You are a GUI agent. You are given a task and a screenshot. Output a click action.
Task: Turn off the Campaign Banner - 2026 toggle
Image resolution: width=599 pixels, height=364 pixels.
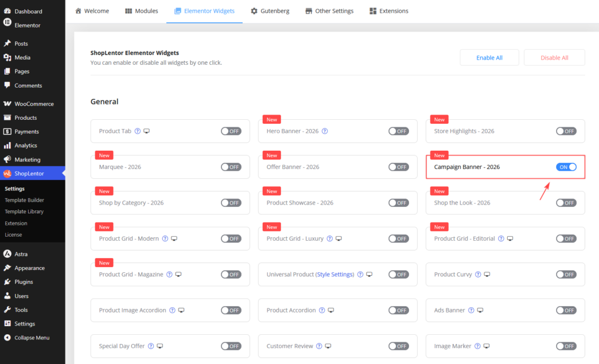click(x=566, y=167)
